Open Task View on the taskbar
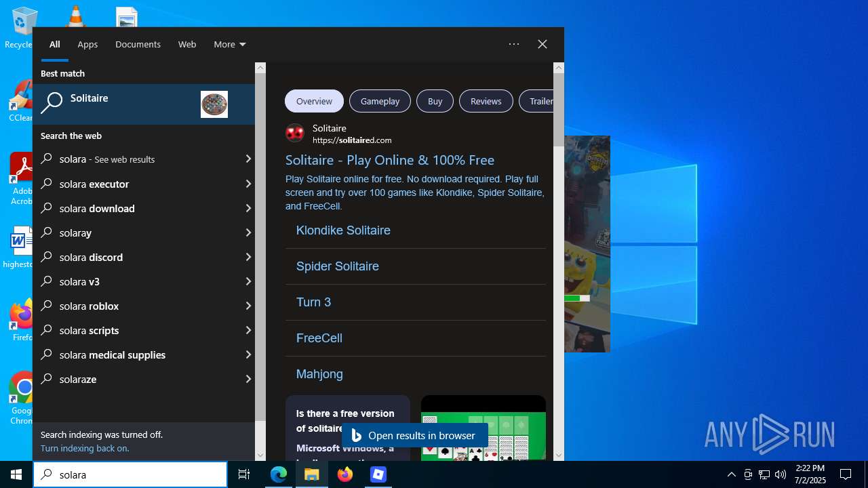The height and width of the screenshot is (488, 868). click(x=244, y=474)
